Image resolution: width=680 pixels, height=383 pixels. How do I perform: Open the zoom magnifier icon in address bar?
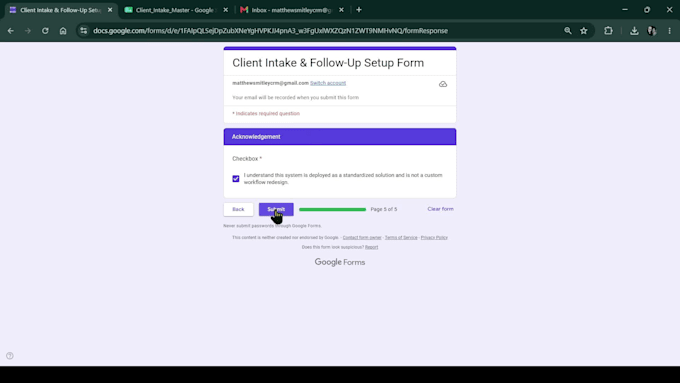tap(568, 31)
